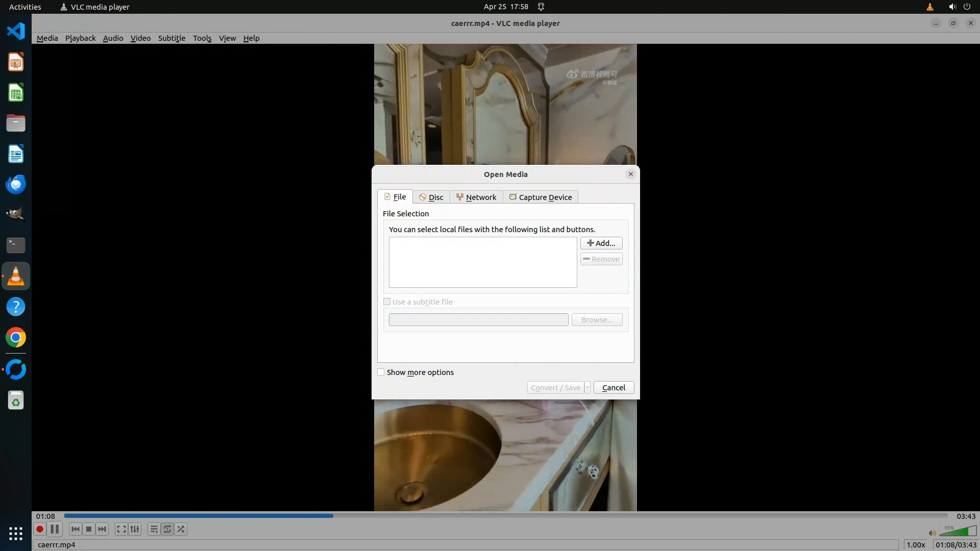Screen dimensions: 980x551
Task: Show the playlist view
Action: click(154, 529)
